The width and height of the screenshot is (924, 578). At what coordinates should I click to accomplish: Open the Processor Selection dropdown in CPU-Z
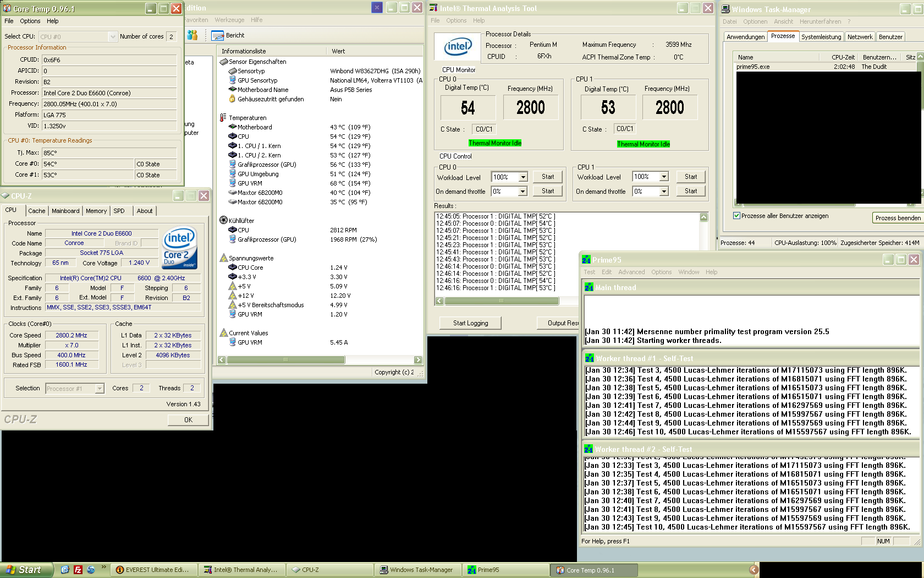[x=100, y=389]
